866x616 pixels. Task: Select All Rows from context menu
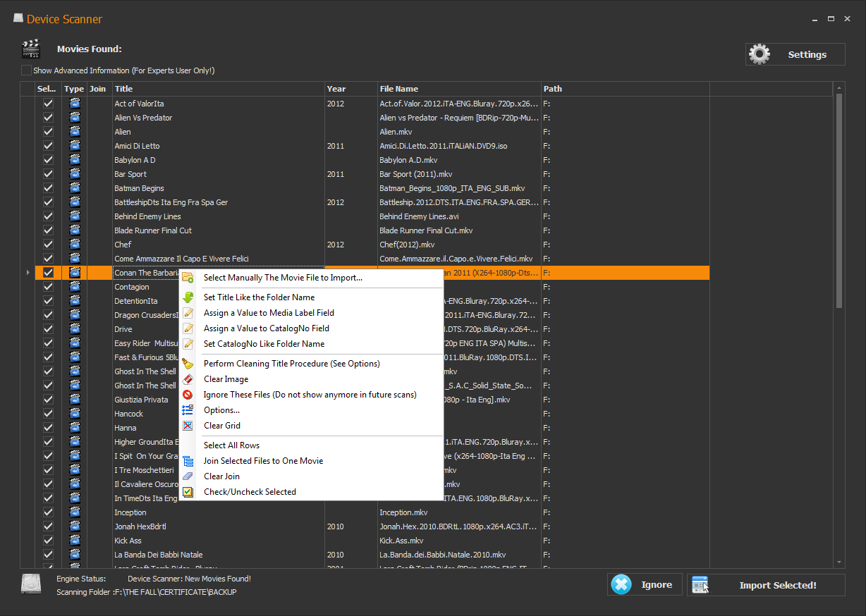pyautogui.click(x=231, y=445)
